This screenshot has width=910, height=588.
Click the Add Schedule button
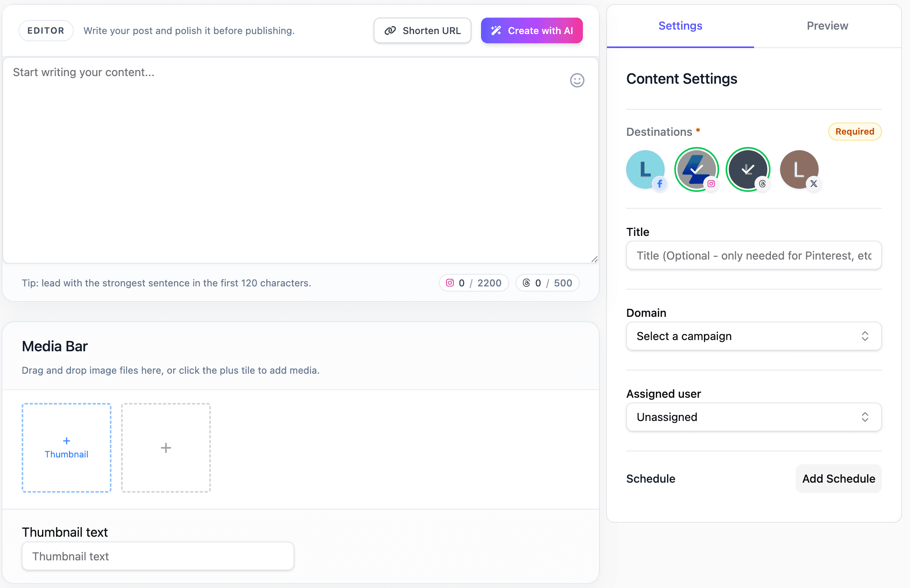(x=838, y=478)
